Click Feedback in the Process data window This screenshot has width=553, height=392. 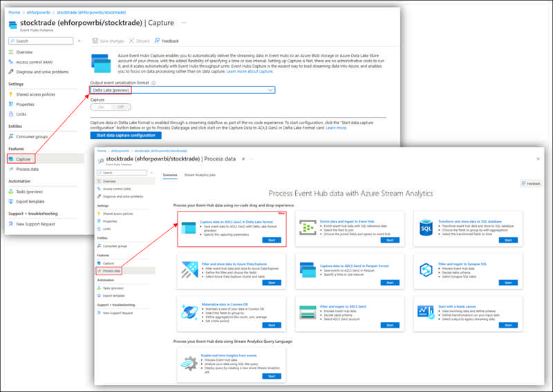coord(531,184)
